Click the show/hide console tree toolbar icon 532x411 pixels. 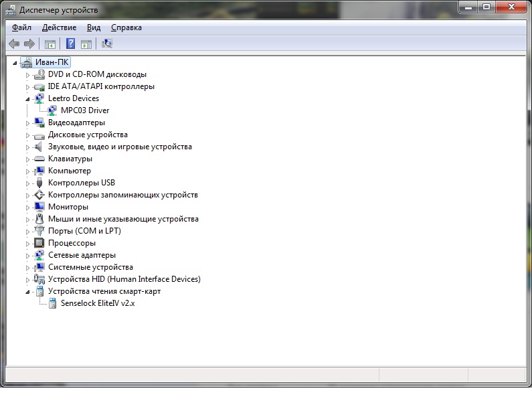tap(50, 44)
